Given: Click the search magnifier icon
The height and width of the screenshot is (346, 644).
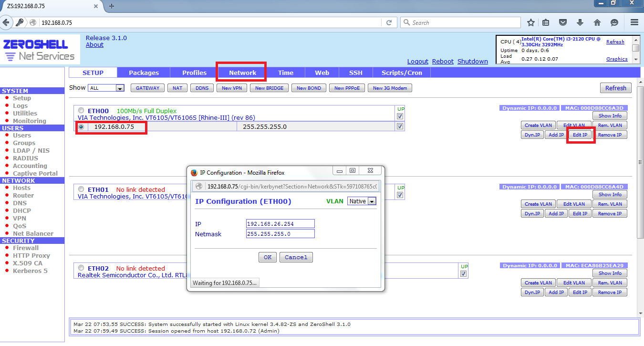Looking at the screenshot, I should 406,22.
